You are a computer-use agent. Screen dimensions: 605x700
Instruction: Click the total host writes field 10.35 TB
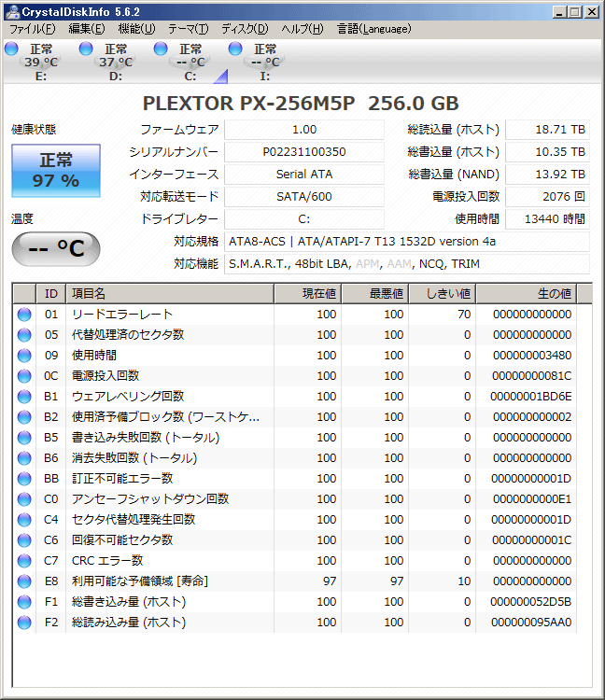click(547, 152)
